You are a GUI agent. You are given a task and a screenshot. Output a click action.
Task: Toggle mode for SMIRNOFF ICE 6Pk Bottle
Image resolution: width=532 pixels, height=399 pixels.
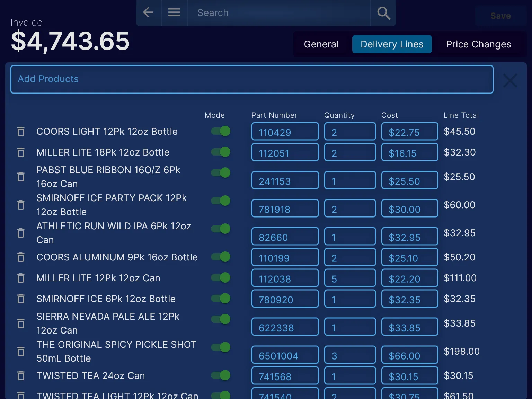click(x=221, y=298)
